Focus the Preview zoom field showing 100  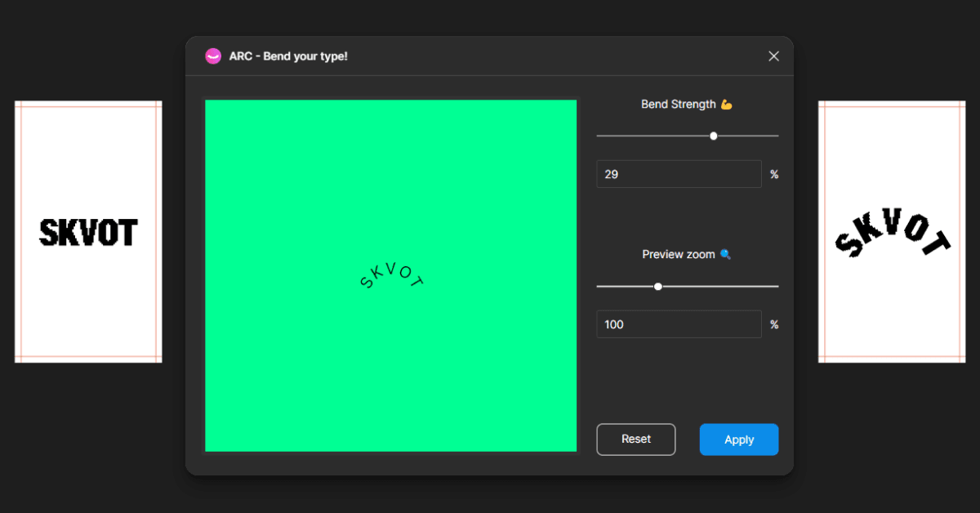pyautogui.click(x=679, y=324)
